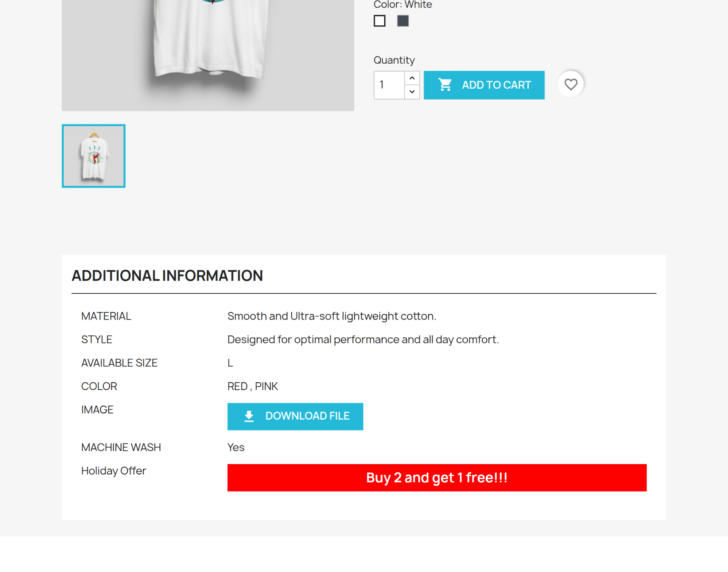This screenshot has height=572, width=728.
Task: Click the Quantity label text
Action: [x=394, y=60]
